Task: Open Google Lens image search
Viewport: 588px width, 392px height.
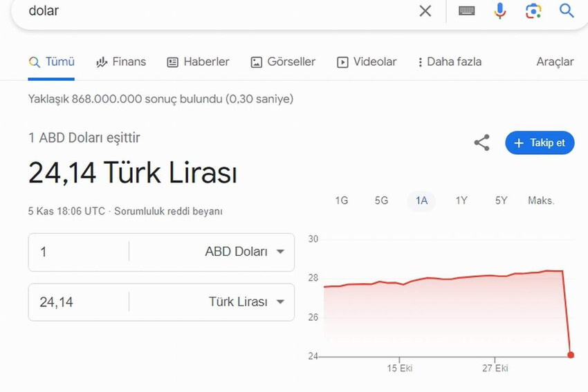Action: point(533,11)
